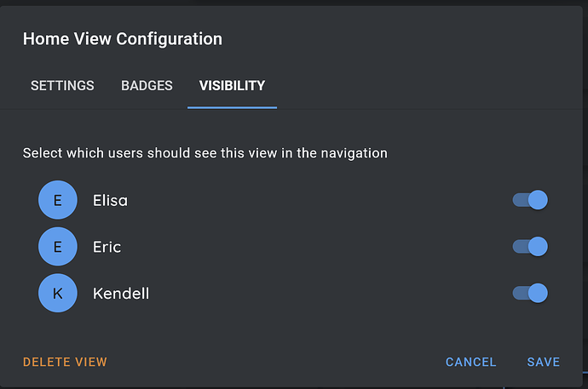Cancel the view configuration dialog
588x389 pixels.
470,362
